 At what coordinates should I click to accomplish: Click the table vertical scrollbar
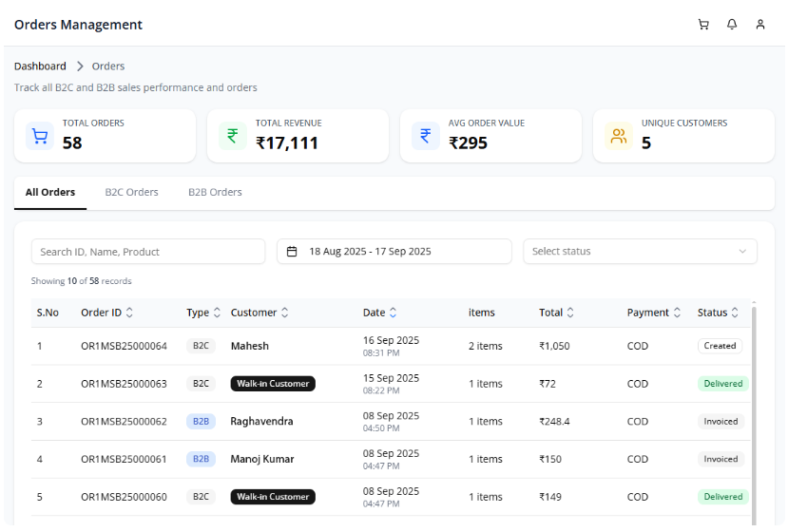(754, 408)
